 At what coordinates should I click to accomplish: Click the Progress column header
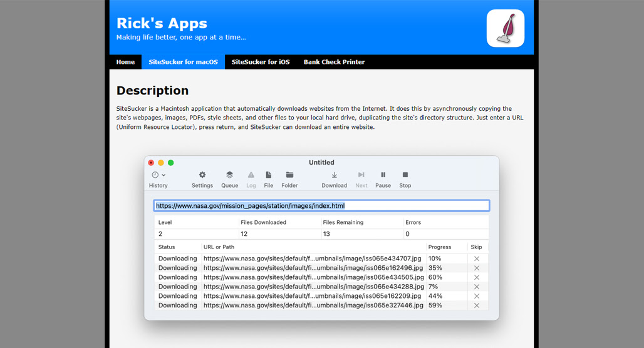[440, 247]
